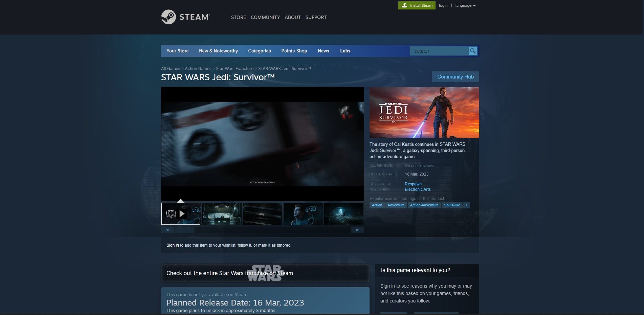Open the Points Shop tab
Viewport: 644px width, 315px height.
[294, 51]
